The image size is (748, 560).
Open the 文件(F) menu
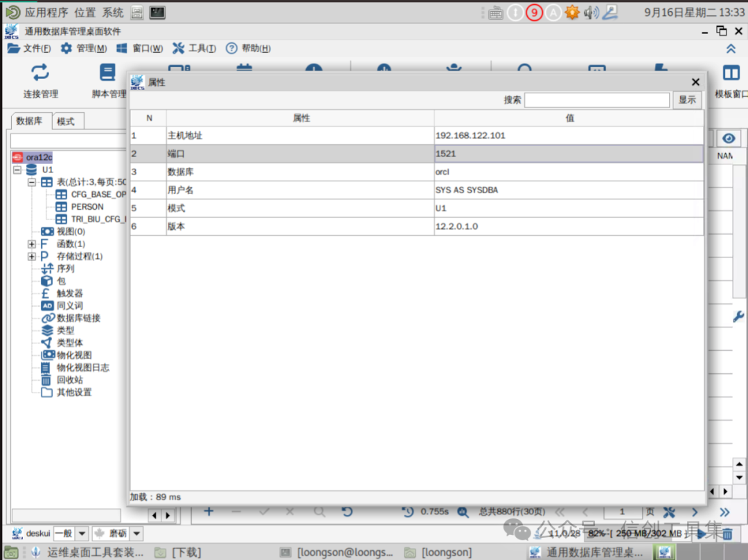tap(30, 48)
